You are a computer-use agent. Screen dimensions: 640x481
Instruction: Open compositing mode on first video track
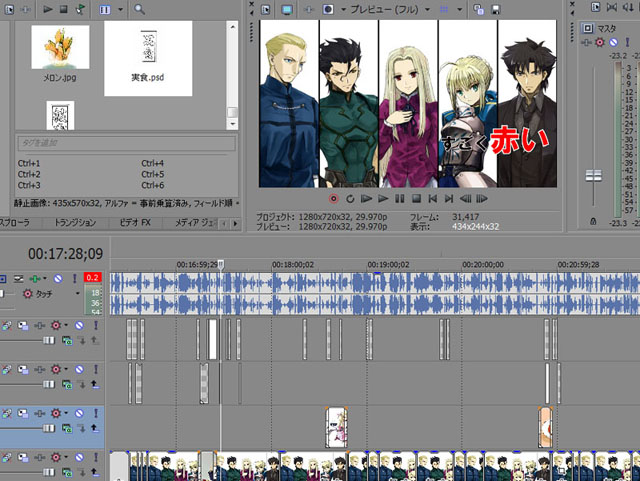(67, 340)
